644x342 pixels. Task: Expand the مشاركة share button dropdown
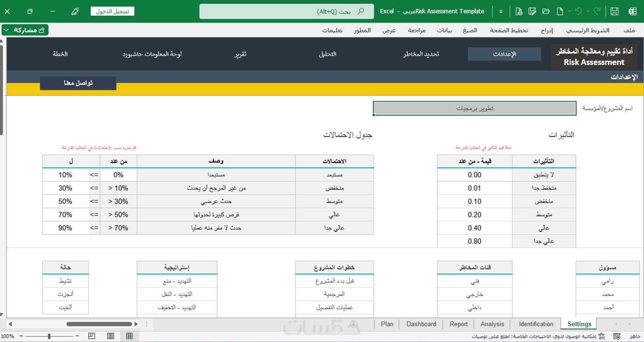point(6,30)
